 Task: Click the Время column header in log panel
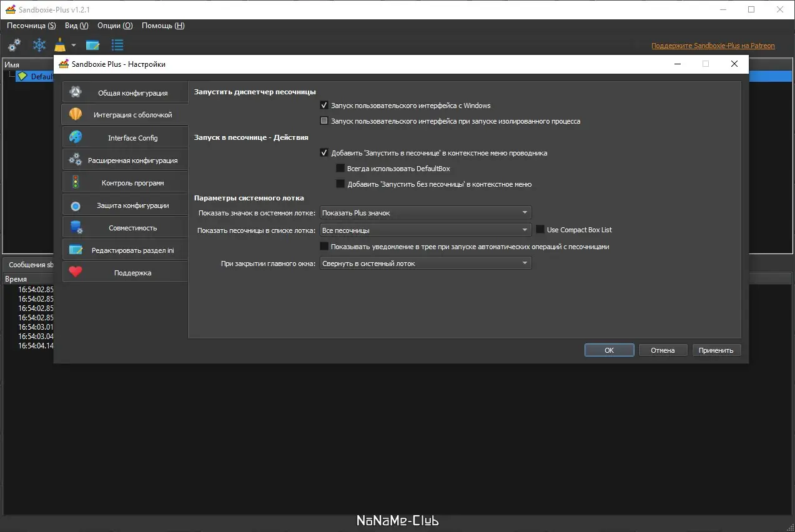[16, 279]
